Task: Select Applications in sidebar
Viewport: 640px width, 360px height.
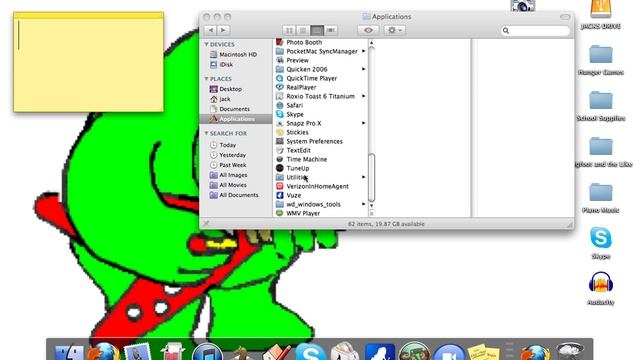Action: [236, 119]
